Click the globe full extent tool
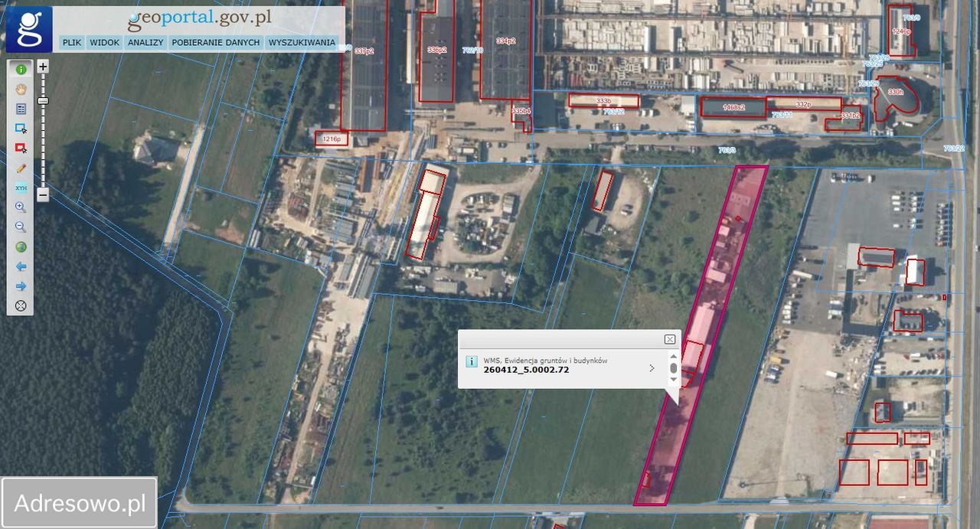The width and height of the screenshot is (980, 529). click(x=21, y=247)
